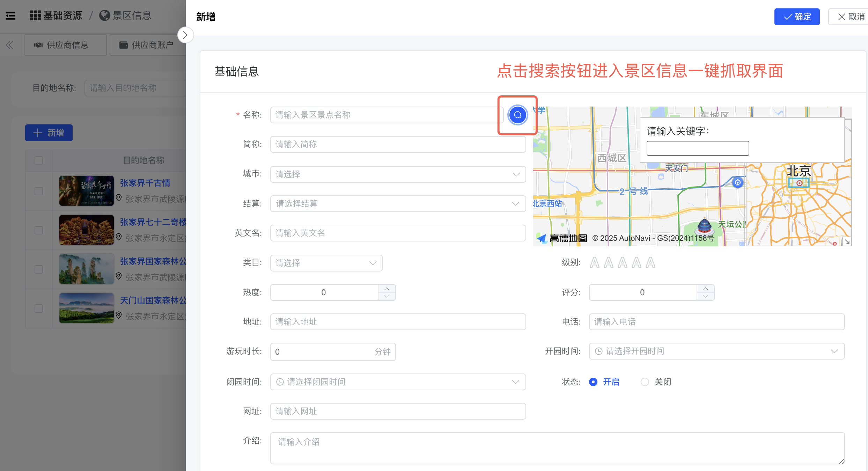Viewport: 868px width, 471px height.
Task: Switch to the 供应商信息 tab
Action: click(65, 45)
